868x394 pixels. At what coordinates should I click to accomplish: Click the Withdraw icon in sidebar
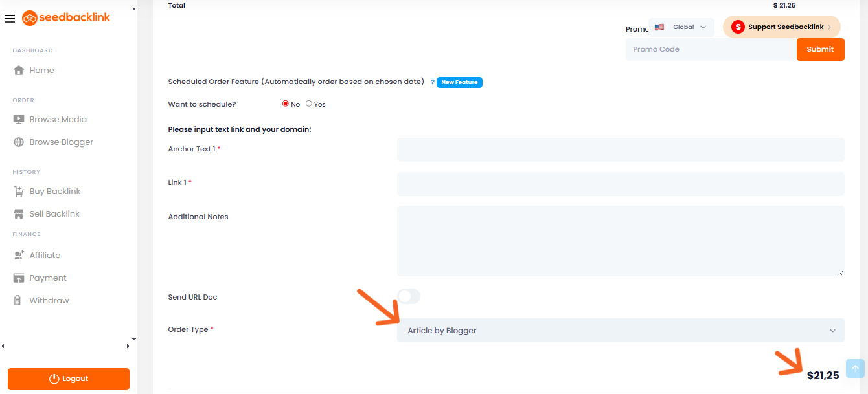(x=19, y=300)
